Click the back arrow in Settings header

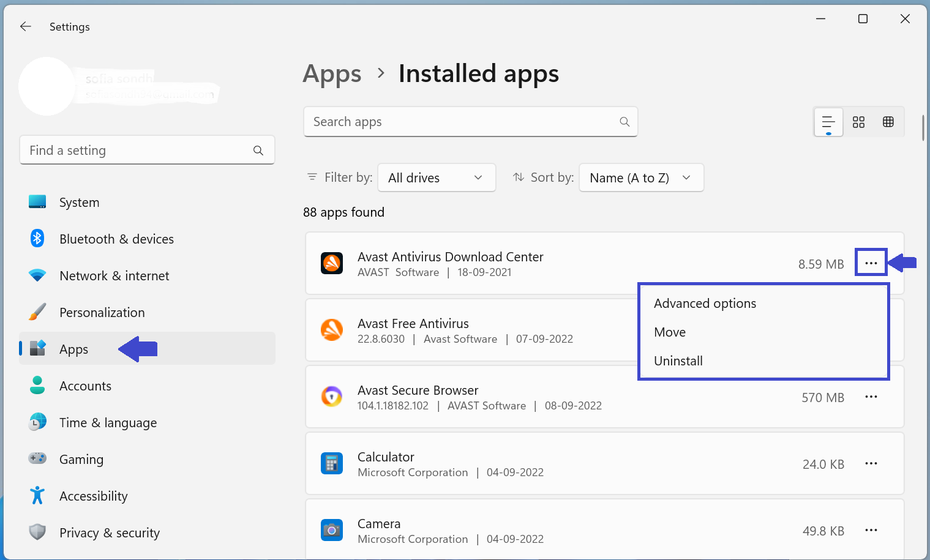(x=26, y=26)
